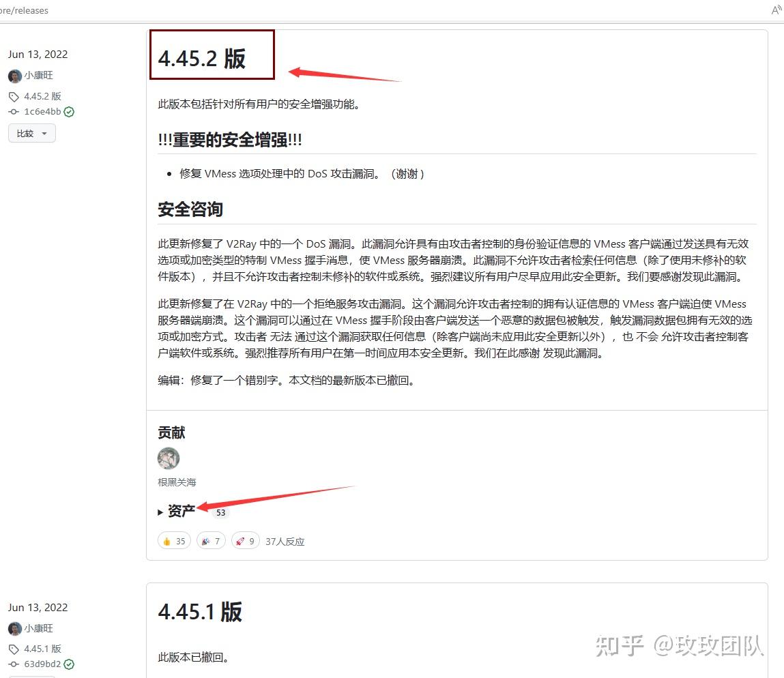Click date Jun 13, 2022 beside 4.45.1
Screen dimensions: 784x678
coord(38,608)
